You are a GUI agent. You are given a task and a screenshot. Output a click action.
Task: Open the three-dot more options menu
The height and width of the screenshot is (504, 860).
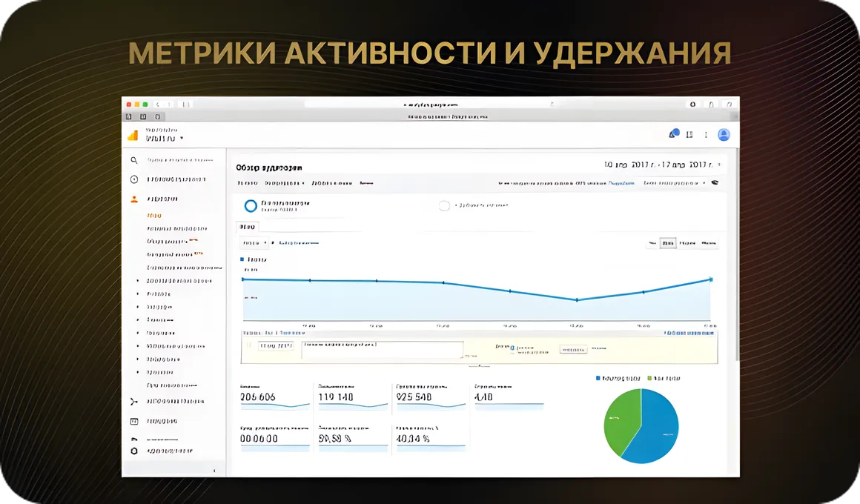[x=706, y=134]
